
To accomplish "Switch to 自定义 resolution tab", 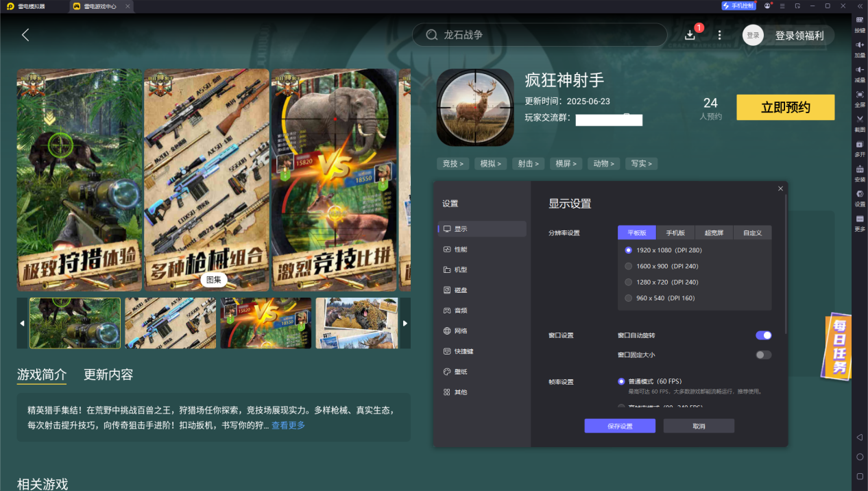I will [x=752, y=233].
